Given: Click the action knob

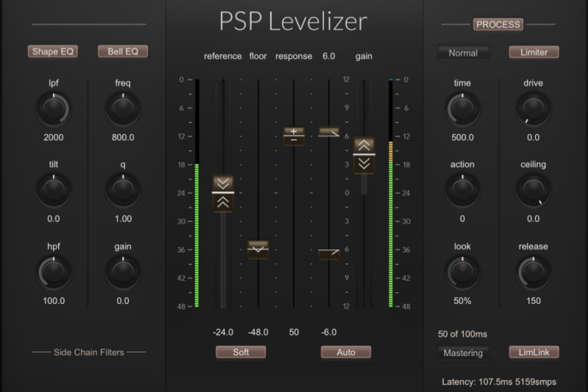Looking at the screenshot, I should (x=462, y=190).
